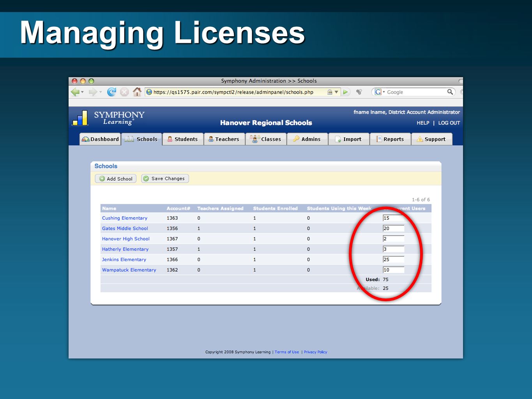Click the Hanover Regional Schools heading
This screenshot has height=399, width=532.
[266, 123]
